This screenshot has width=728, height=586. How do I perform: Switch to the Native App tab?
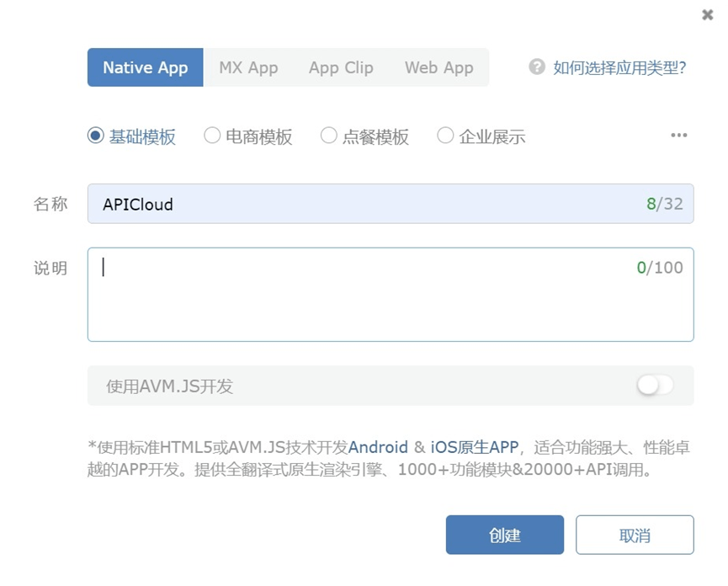[146, 67]
